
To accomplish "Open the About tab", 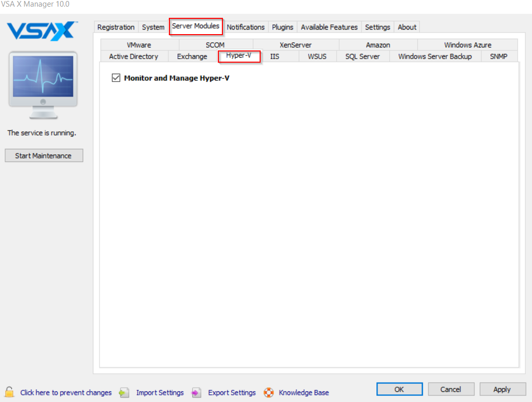I will (407, 27).
